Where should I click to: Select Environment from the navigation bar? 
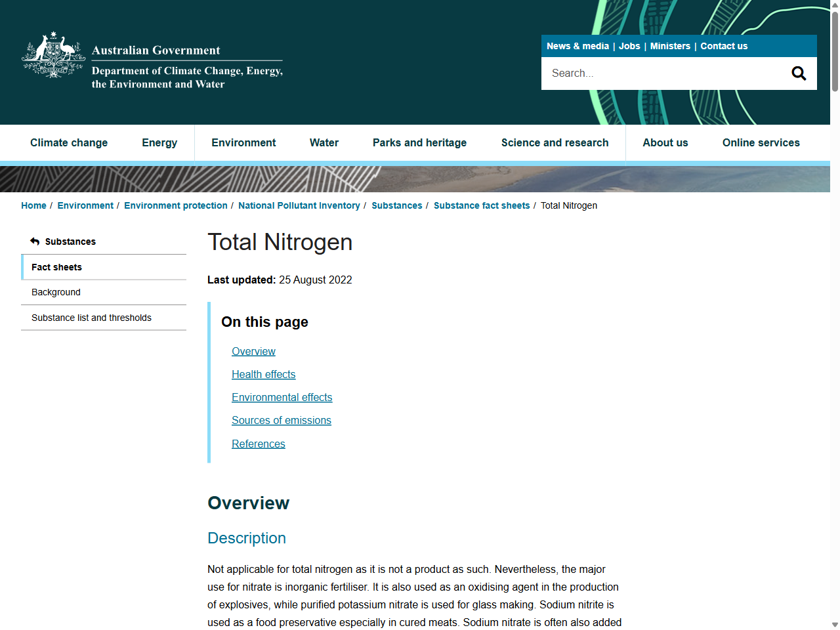(x=243, y=142)
